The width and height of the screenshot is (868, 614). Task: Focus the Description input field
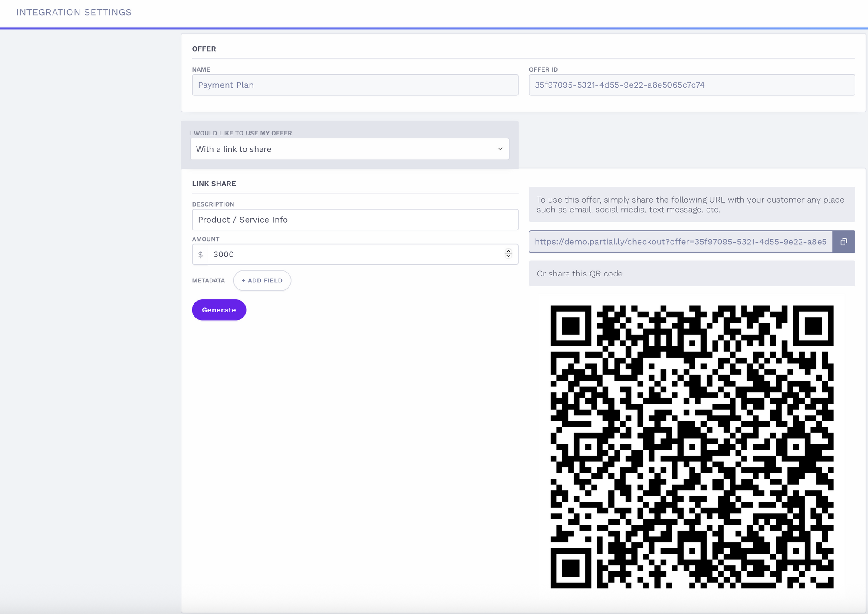355,220
